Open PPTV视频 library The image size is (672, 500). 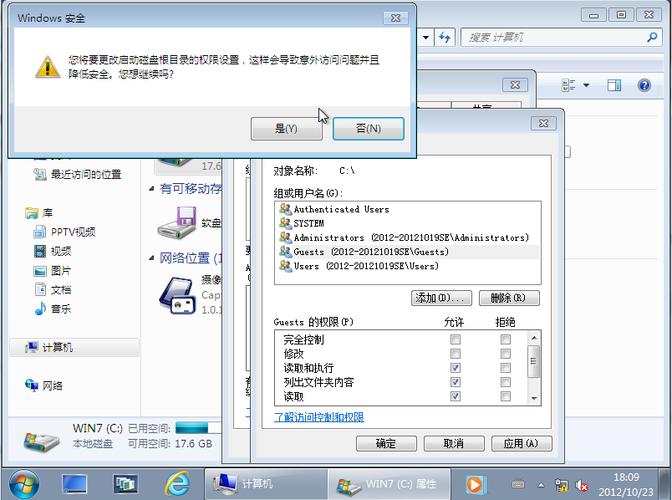tap(65, 232)
